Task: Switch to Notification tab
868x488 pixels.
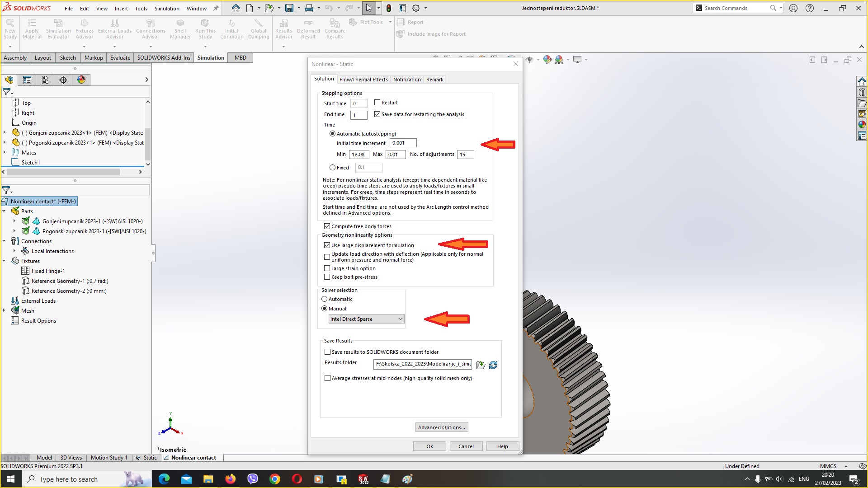Action: point(406,79)
